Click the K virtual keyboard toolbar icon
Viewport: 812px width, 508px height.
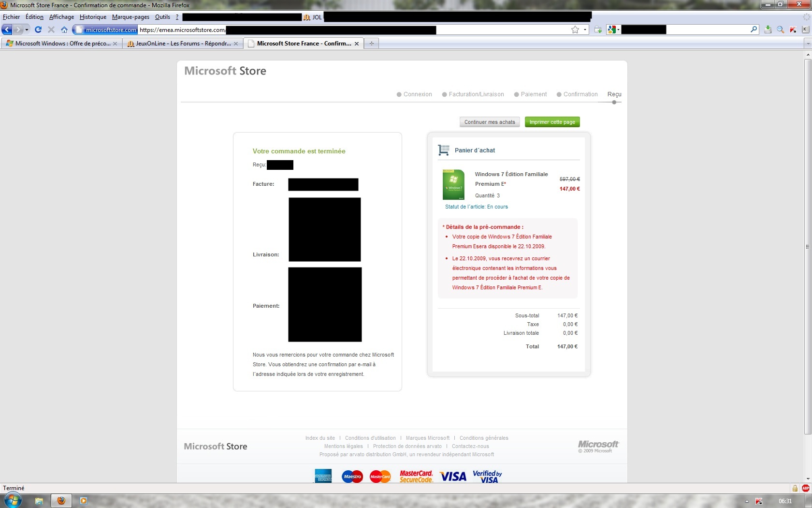pos(805,30)
